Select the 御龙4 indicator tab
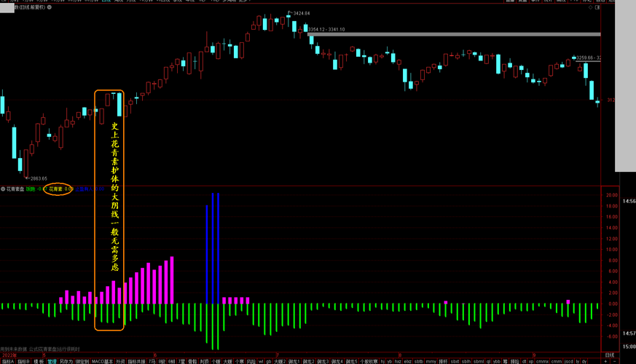 [337, 361]
